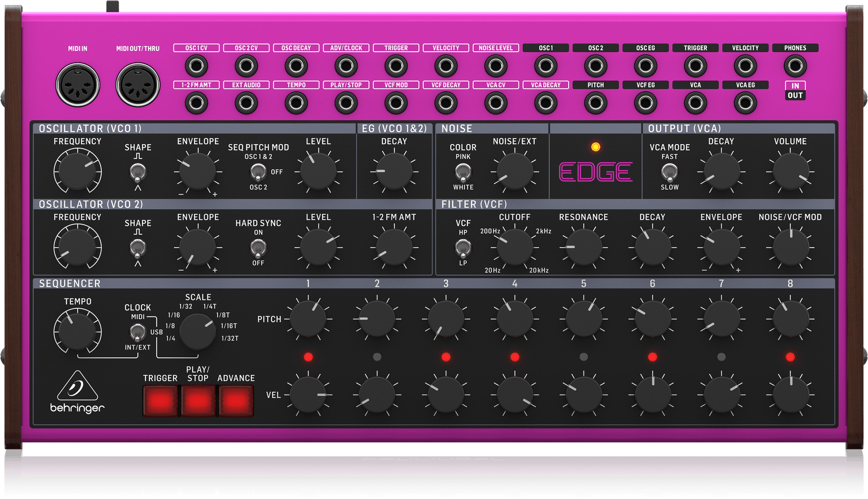Set the CLOCK switch to USB
This screenshot has width=868, height=499.
tap(137, 333)
